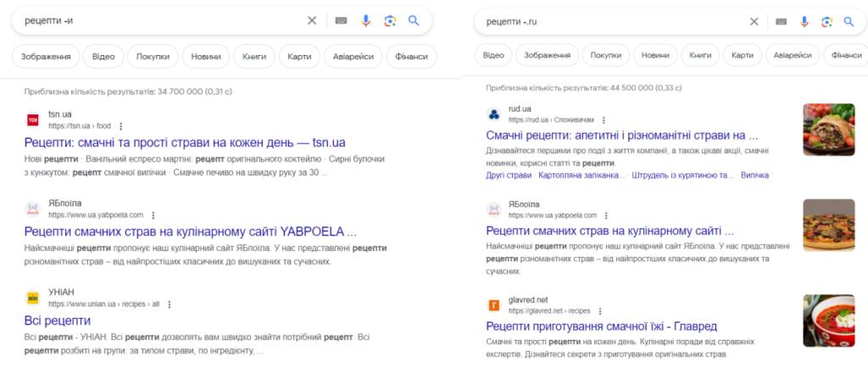868x367 pixels.
Task: Click the rud.ua result thumbnail image
Action: [829, 130]
